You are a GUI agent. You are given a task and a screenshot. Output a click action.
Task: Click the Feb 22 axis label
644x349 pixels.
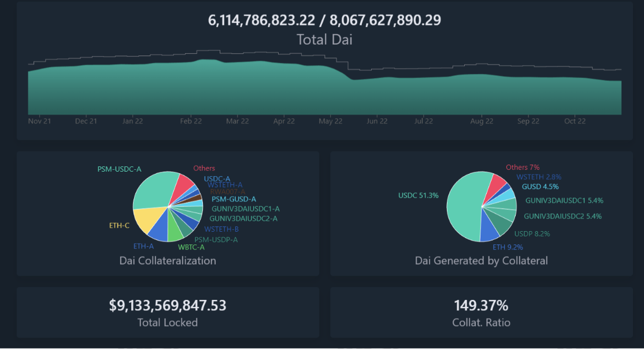click(x=191, y=121)
